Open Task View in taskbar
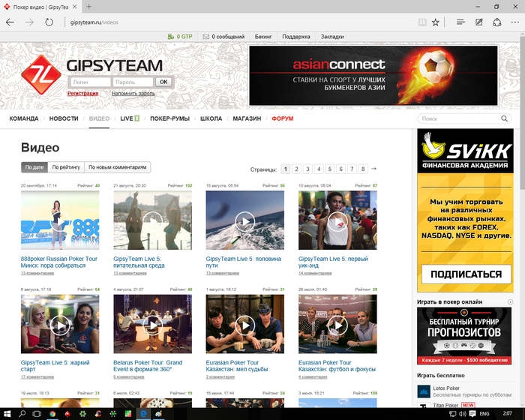Screen dimensions: 525x420 pos(37,414)
